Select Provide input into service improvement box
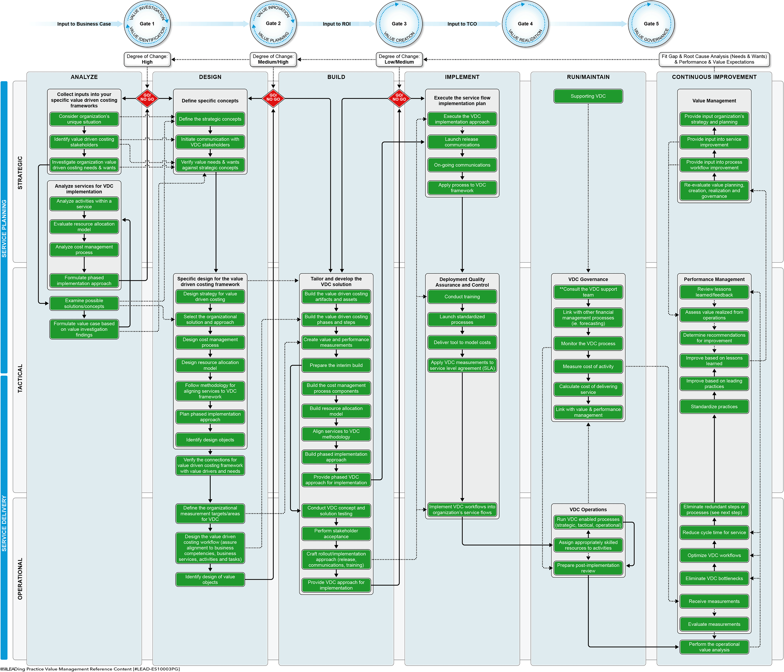 (714, 142)
